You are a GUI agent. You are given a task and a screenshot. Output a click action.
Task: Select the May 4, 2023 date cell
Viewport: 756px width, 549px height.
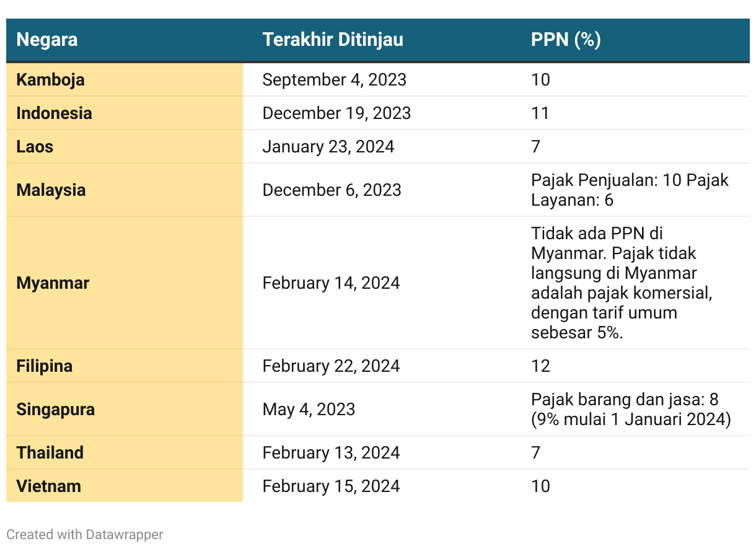pos(309,409)
